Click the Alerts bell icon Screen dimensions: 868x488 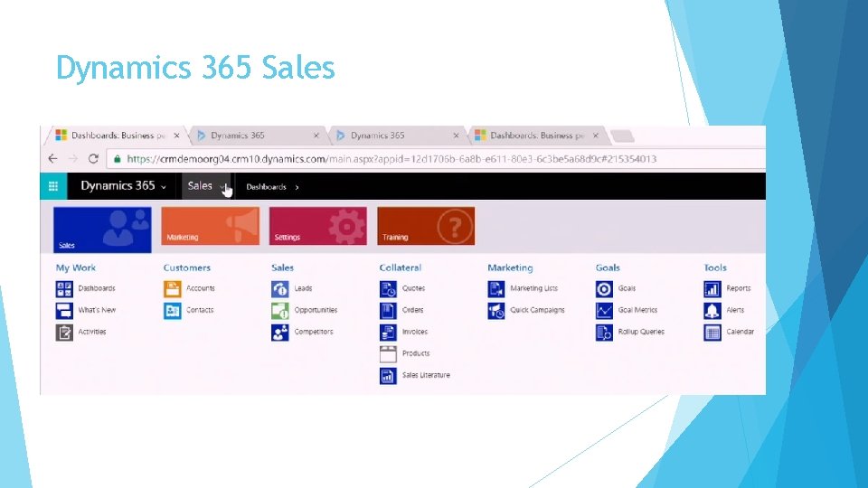click(712, 310)
